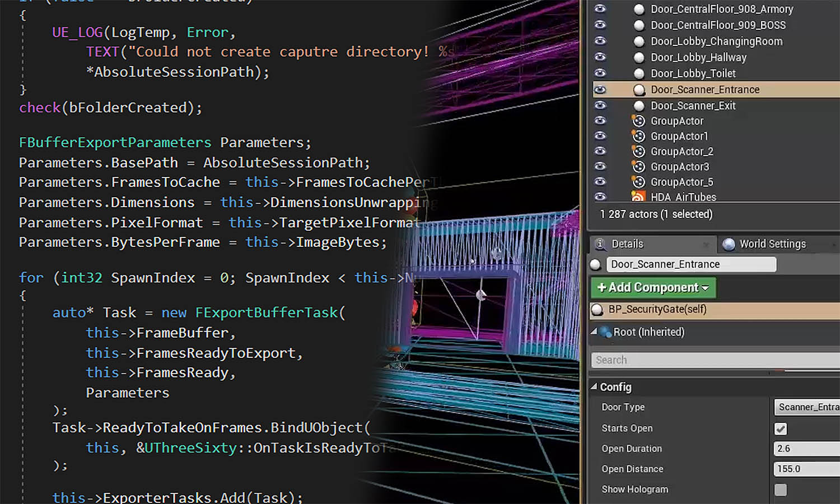This screenshot has height=504, width=840.
Task: Click the actor icon left of name field
Action: point(596,264)
